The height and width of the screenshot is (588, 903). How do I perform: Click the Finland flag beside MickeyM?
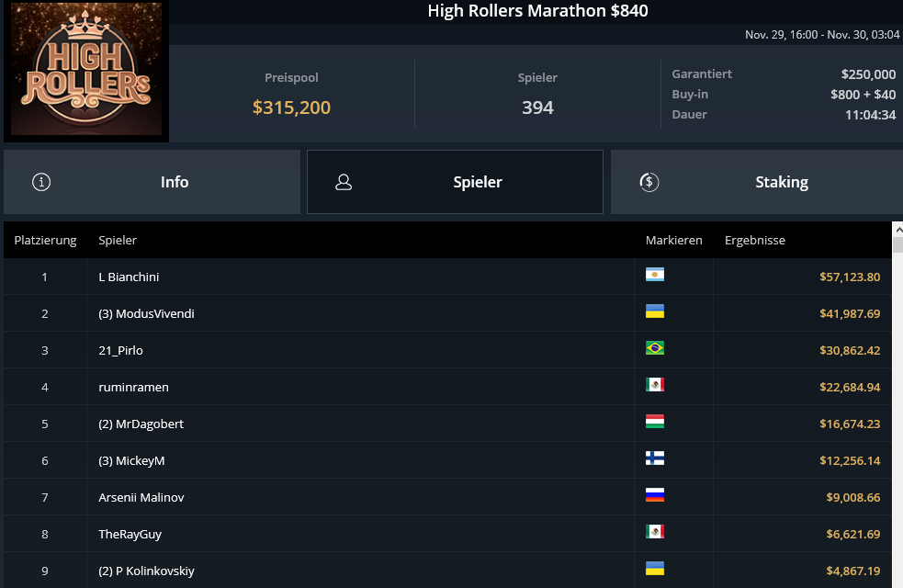tap(655, 458)
